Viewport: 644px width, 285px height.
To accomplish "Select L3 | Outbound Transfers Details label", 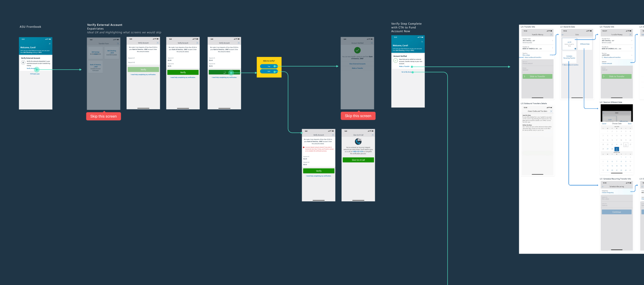I will coord(534,103).
